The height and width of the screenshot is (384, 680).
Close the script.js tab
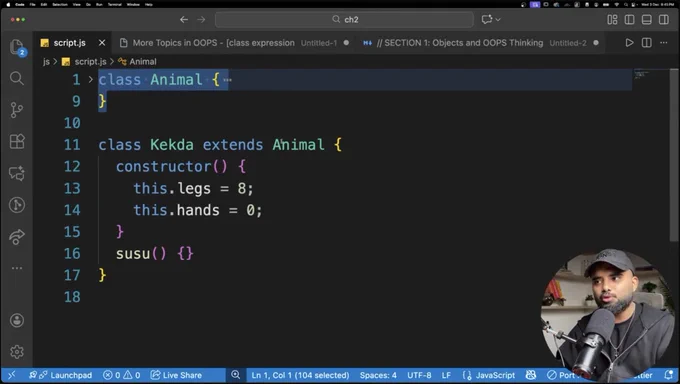[102, 43]
